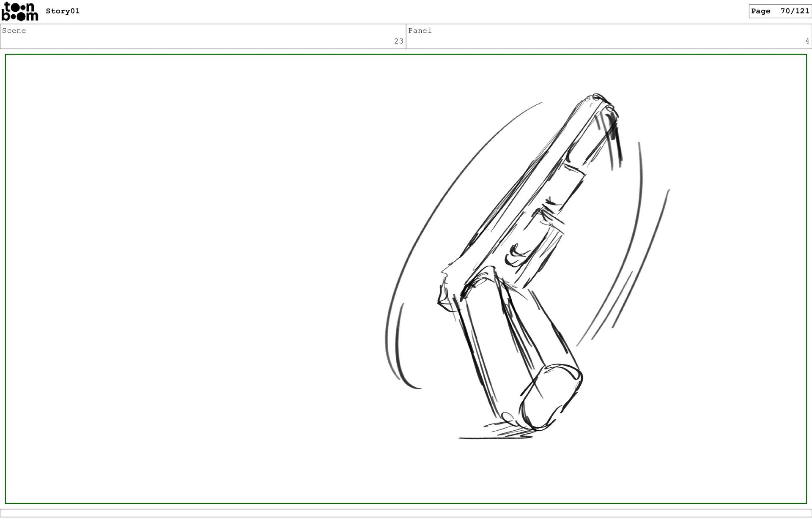Select the Story01 project title text
The image size is (812, 525).
click(63, 11)
